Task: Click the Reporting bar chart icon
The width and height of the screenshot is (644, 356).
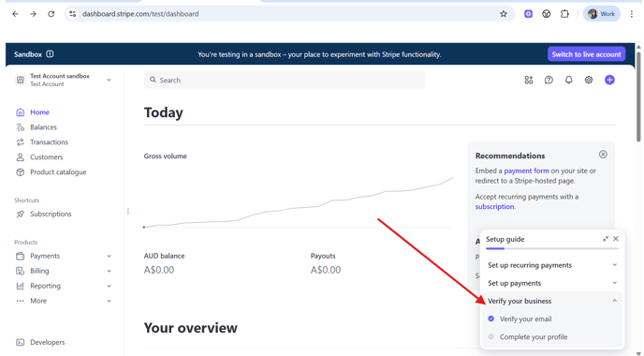Action: pos(21,286)
